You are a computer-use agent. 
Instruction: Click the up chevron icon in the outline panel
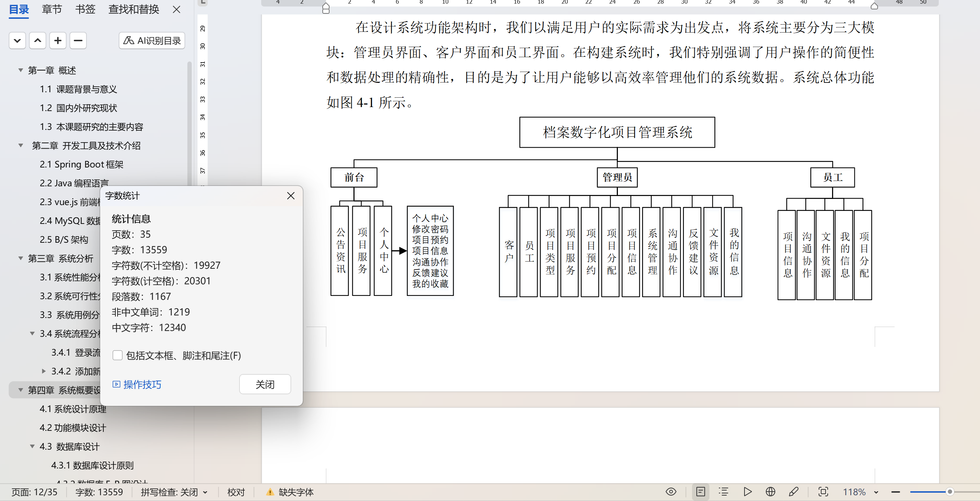tap(38, 41)
